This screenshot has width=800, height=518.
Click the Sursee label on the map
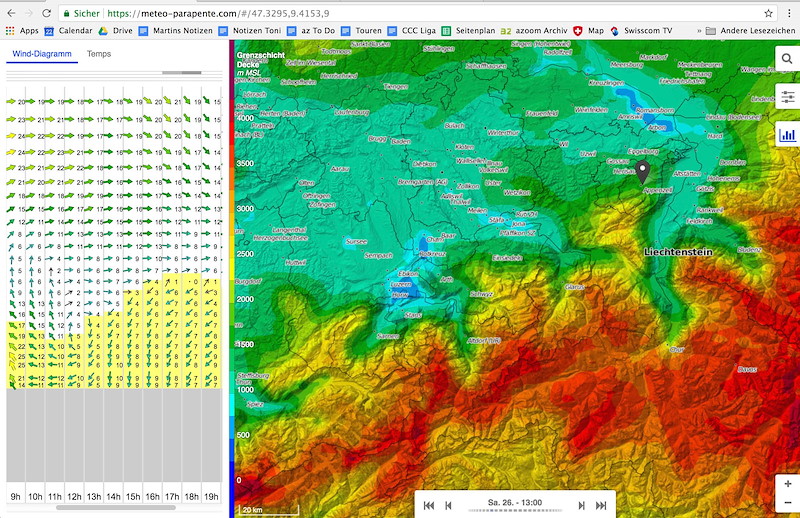[x=356, y=241]
